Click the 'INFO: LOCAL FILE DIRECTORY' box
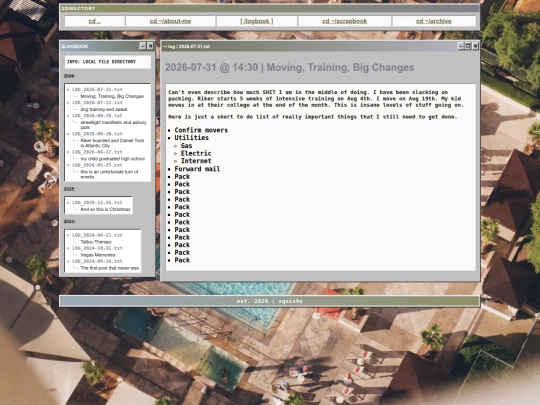Image resolution: width=540 pixels, height=405 pixels. 108,62
